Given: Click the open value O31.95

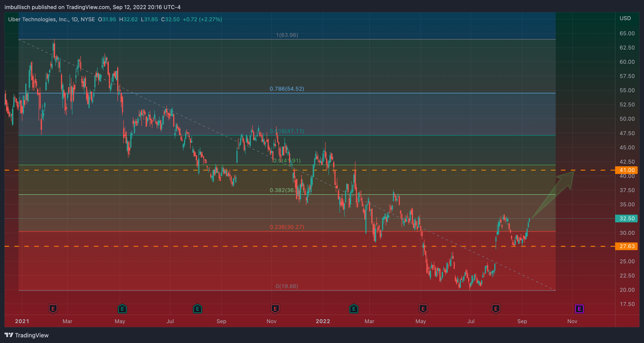Looking at the screenshot, I should tap(107, 19).
